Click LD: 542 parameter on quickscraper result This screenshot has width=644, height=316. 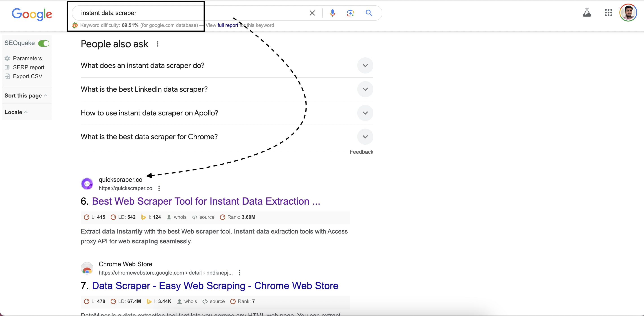(123, 217)
